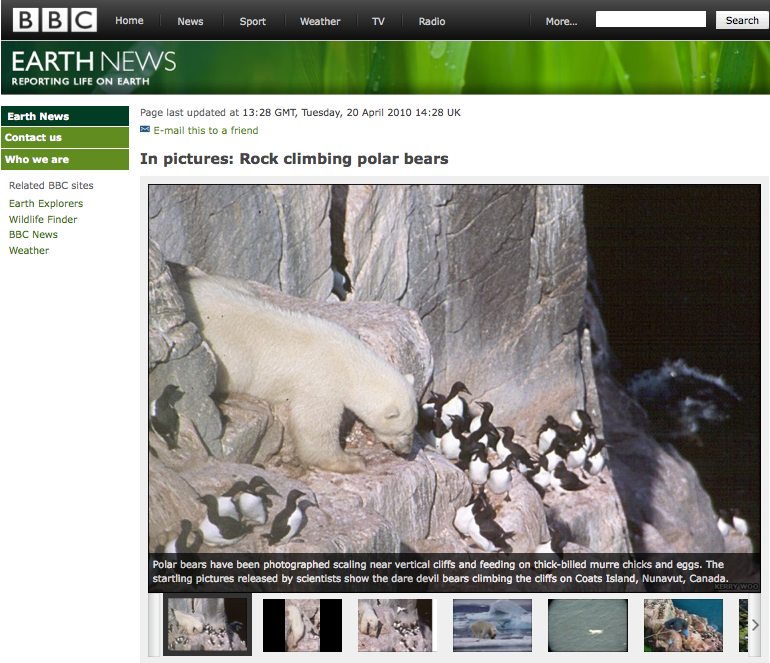Select Contact us in the sidebar
Image resolution: width=770 pixels, height=663 pixels.
34,138
